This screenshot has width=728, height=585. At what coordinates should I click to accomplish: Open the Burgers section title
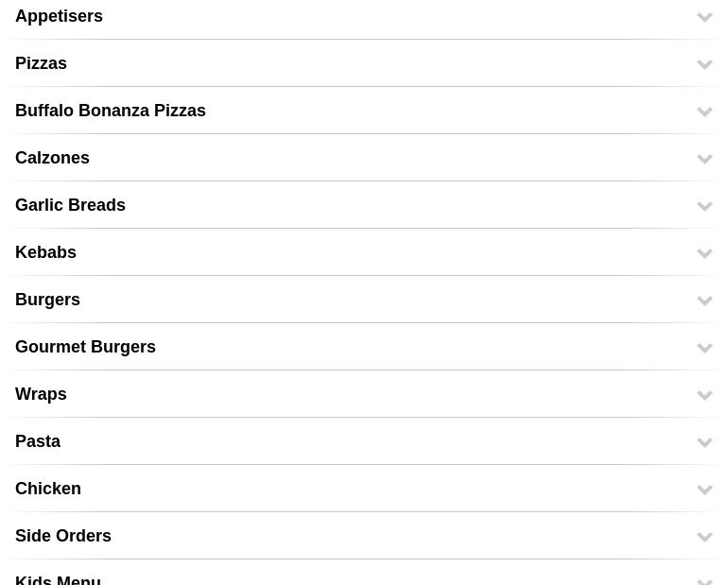point(47,300)
